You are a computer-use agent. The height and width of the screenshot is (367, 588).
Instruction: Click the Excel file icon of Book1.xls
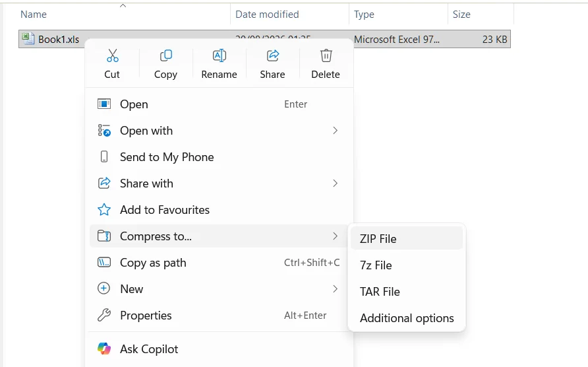coord(28,39)
